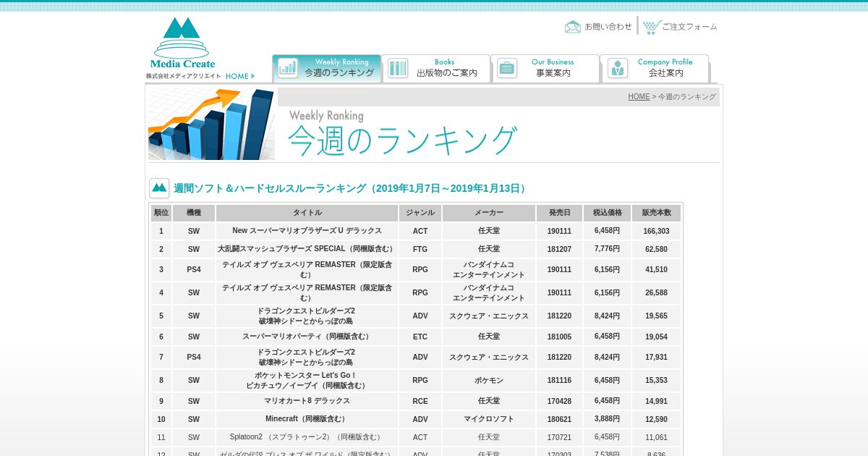
Task: Click sales figure 11,061
Action: click(657, 437)
